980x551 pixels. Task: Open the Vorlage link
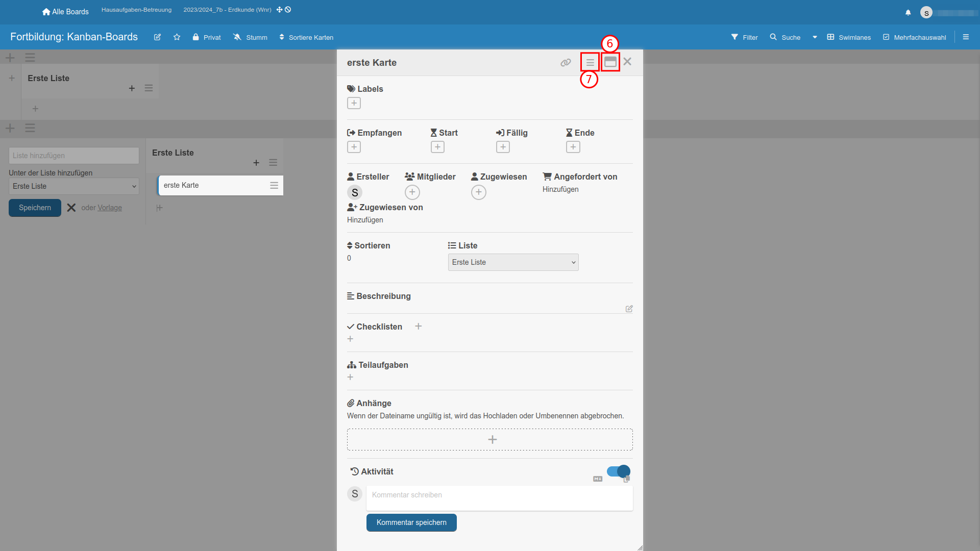click(110, 208)
